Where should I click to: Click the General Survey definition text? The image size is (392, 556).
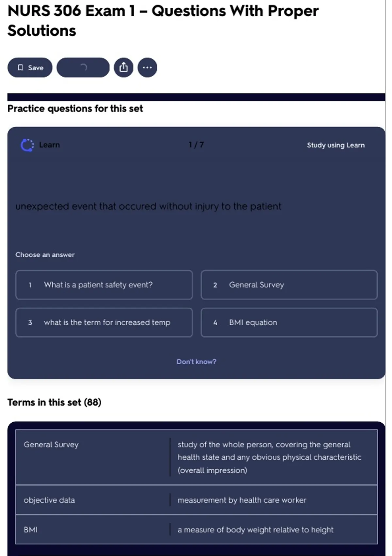tap(269, 457)
